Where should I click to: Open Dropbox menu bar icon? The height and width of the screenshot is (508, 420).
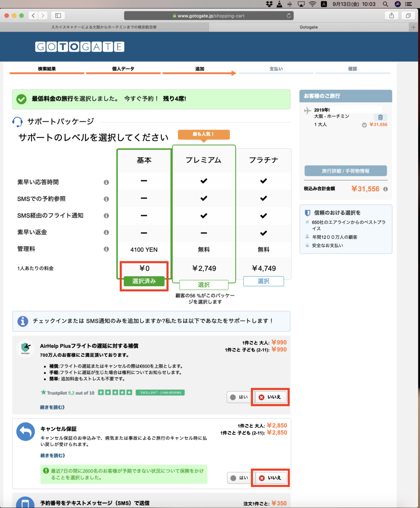pos(269,4)
